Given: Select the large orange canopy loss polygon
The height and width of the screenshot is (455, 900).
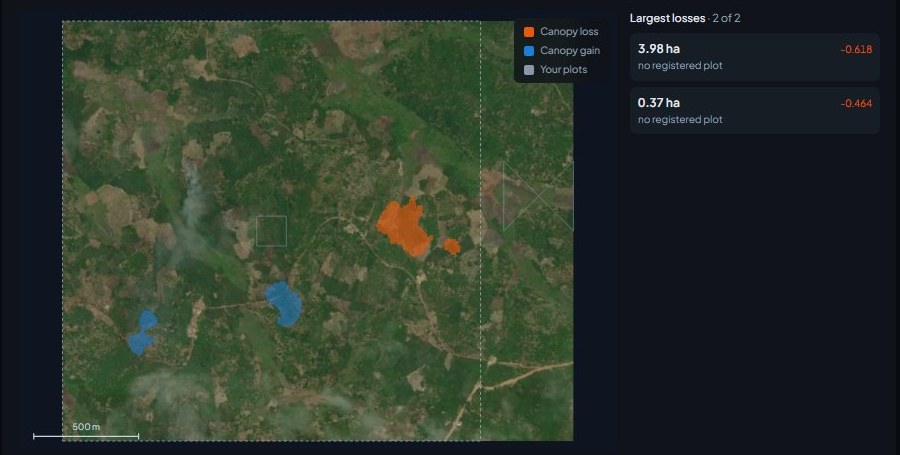Looking at the screenshot, I should point(404,227).
